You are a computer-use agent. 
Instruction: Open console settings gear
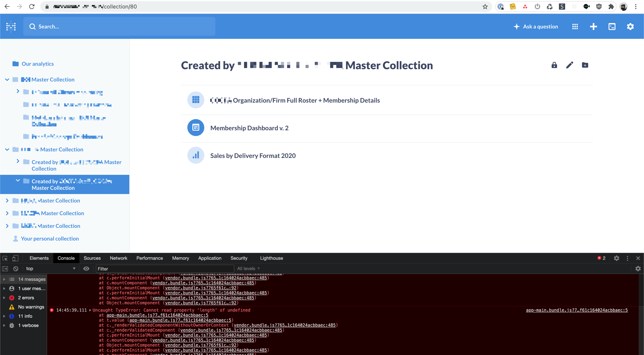tap(638, 269)
